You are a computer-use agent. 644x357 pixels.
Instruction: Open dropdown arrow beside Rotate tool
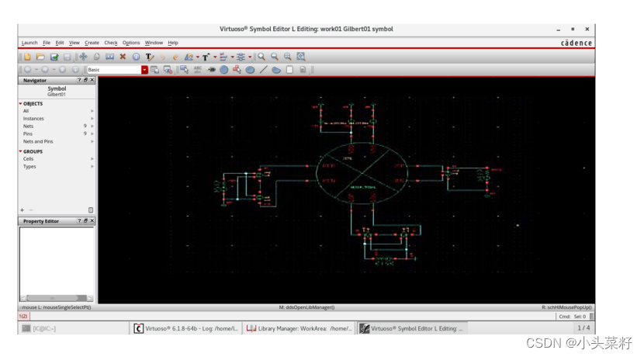pos(198,57)
